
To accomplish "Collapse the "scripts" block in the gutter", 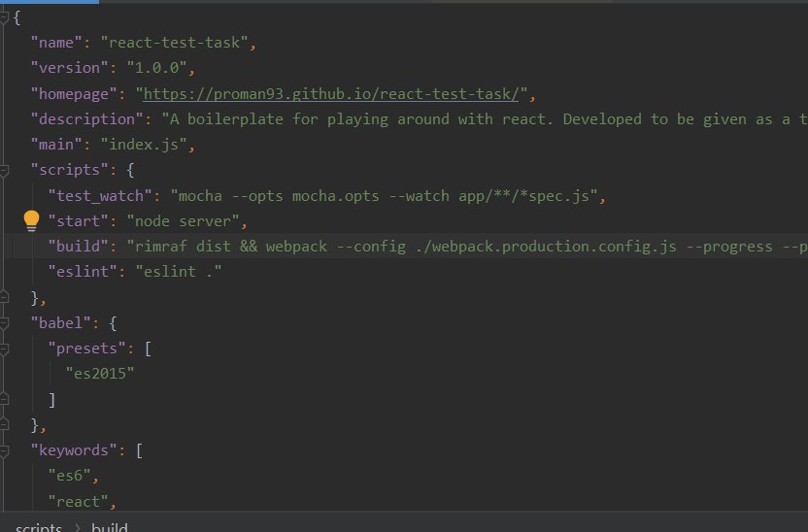I will click(4, 171).
